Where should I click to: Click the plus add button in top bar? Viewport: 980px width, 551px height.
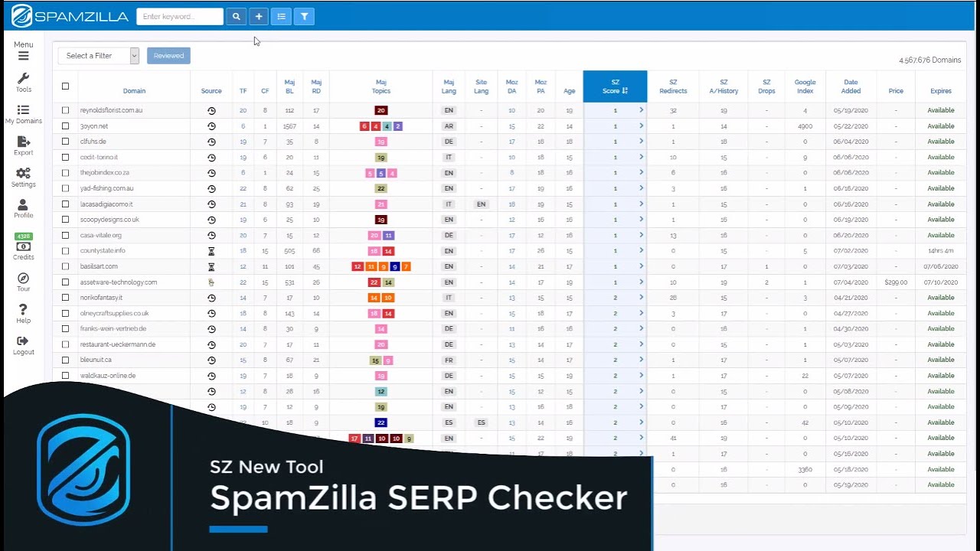pyautogui.click(x=259, y=16)
